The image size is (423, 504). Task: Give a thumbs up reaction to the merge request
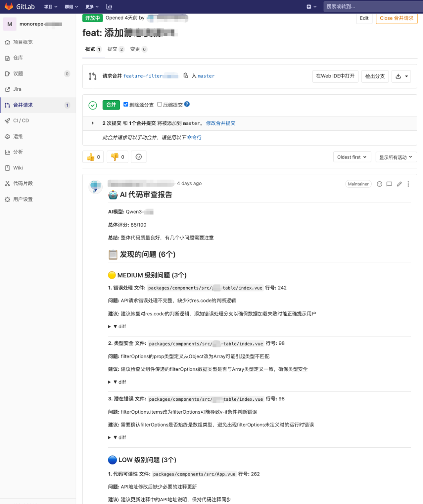[x=93, y=157]
